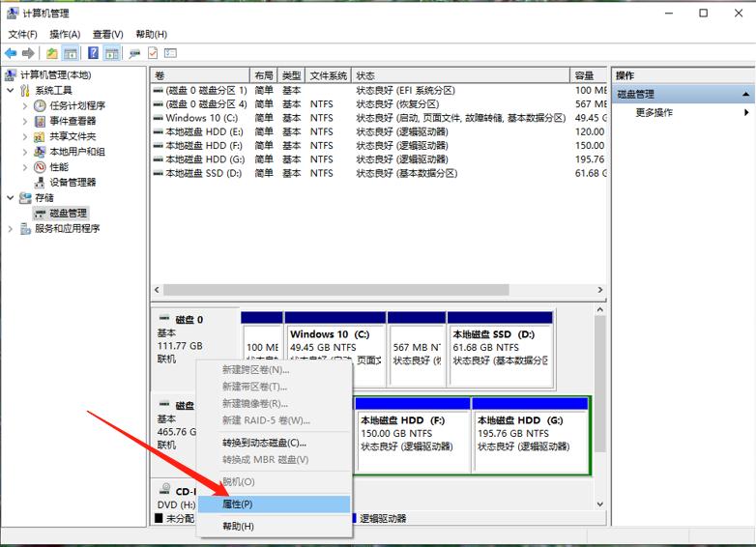Viewport: 756px width, 547px height.
Task: Click the 磁盘 0 disk label
Action: pos(189,320)
